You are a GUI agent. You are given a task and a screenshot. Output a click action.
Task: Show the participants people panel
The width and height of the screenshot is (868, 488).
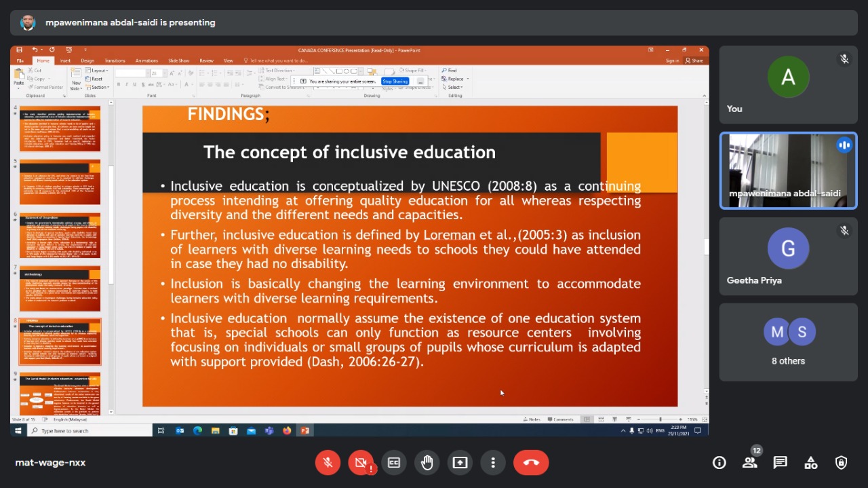[x=749, y=463]
